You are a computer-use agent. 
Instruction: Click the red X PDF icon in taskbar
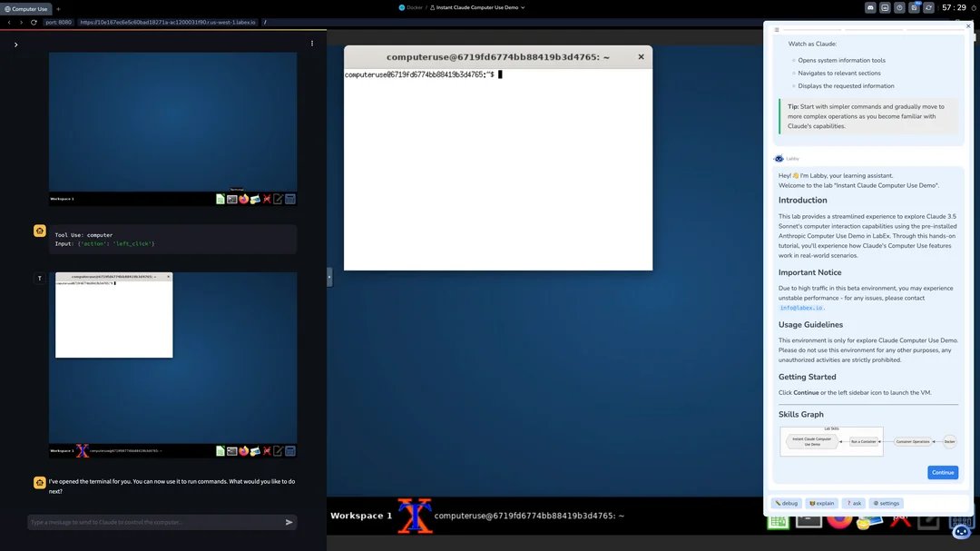tap(900, 520)
